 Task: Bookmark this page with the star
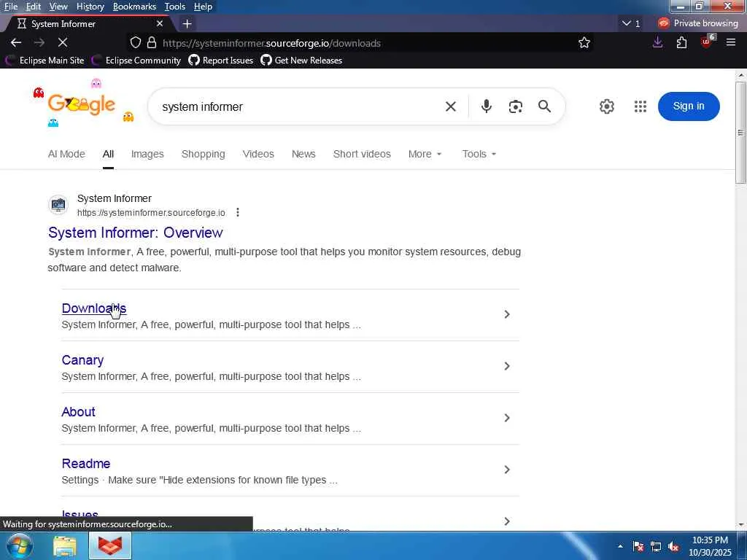coord(584,43)
